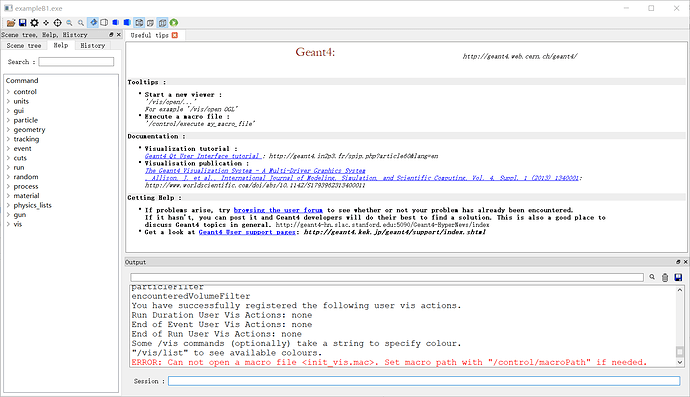Click the Geant4 web URL text
The image size is (690, 397).
pyautogui.click(x=520, y=56)
